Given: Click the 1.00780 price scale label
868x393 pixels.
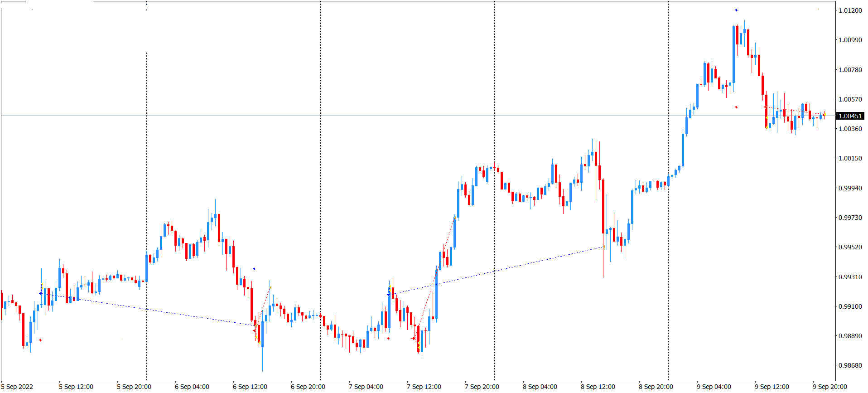Looking at the screenshot, I should tap(850, 70).
